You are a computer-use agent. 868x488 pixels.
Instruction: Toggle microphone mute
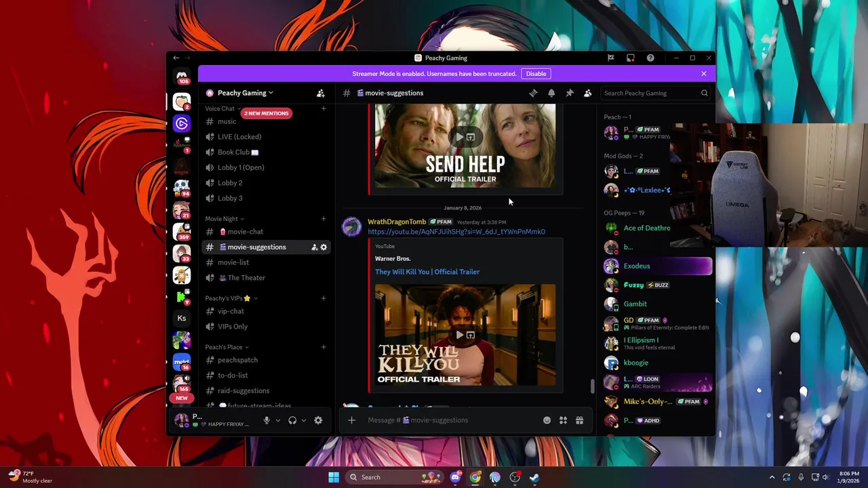pos(267,420)
